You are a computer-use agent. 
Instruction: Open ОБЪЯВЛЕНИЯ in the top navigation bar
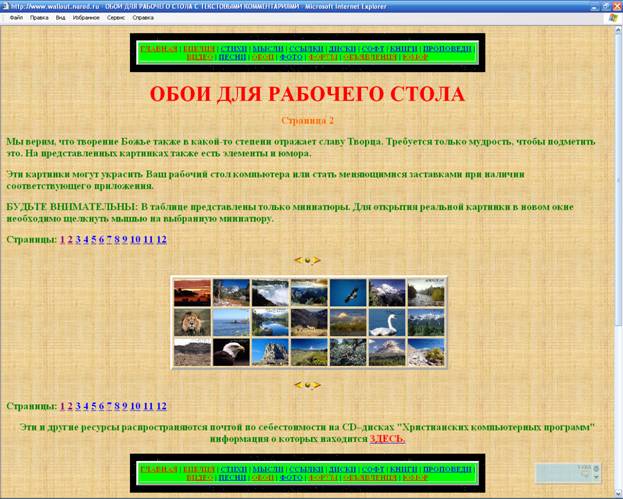(x=370, y=57)
